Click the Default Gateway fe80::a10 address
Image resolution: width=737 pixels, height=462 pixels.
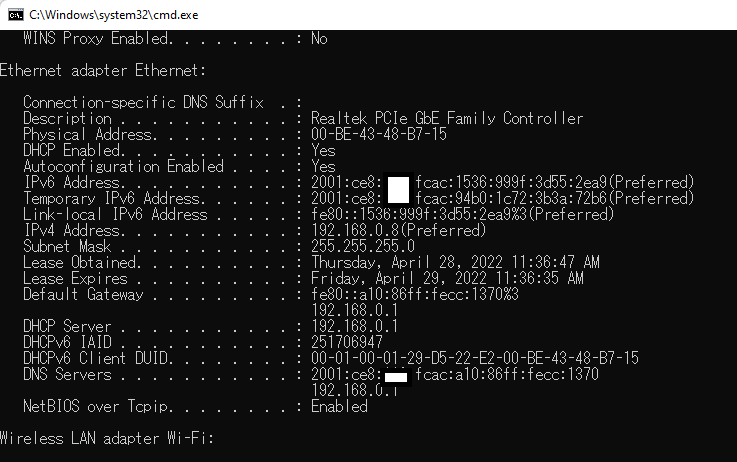(x=415, y=294)
